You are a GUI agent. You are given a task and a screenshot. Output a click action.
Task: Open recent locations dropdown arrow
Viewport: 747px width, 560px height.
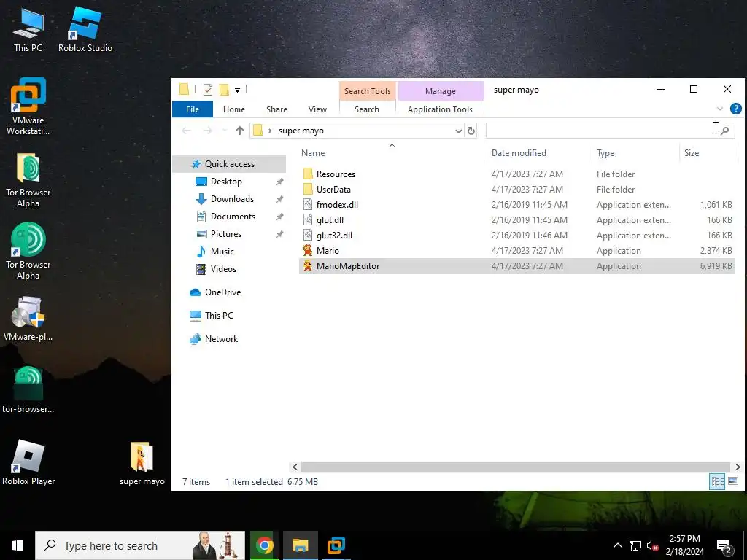click(x=224, y=131)
